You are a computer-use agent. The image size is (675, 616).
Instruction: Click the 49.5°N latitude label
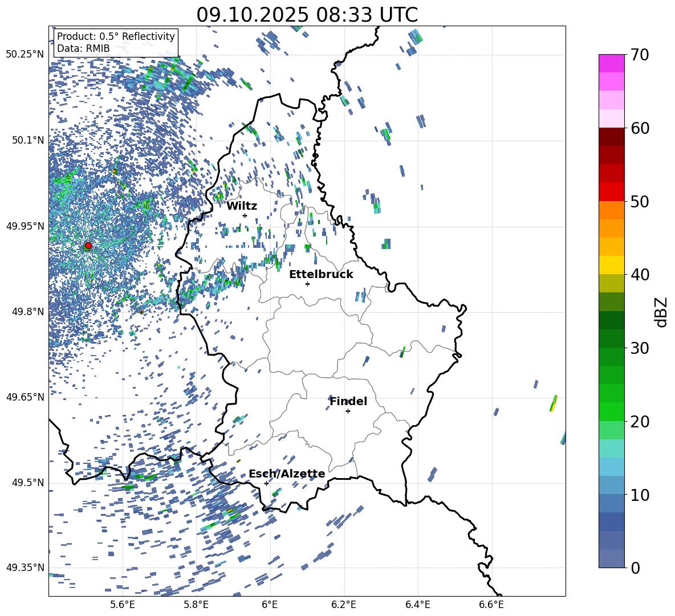click(29, 483)
